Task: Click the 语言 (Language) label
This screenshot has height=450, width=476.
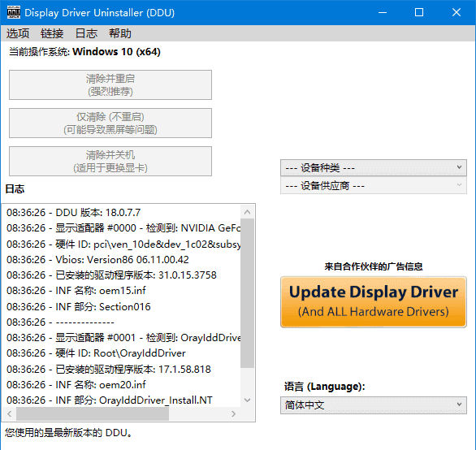Action: click(325, 386)
